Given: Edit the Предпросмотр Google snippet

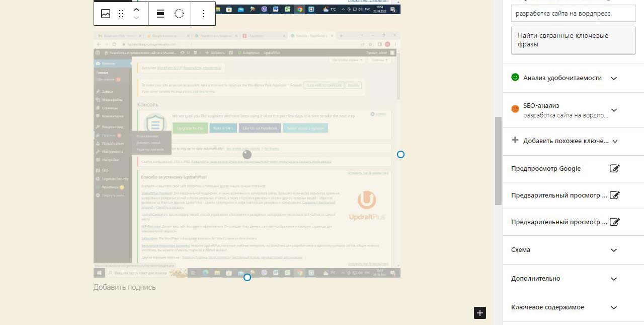Looking at the screenshot, I should point(614,169).
